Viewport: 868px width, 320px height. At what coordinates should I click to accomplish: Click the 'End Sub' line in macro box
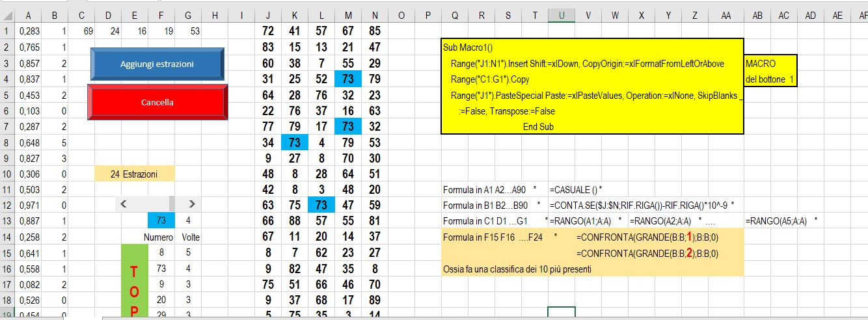[538, 127]
